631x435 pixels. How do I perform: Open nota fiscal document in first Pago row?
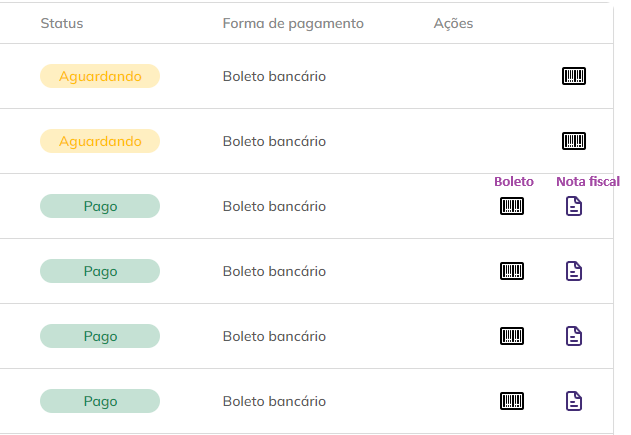coord(574,206)
